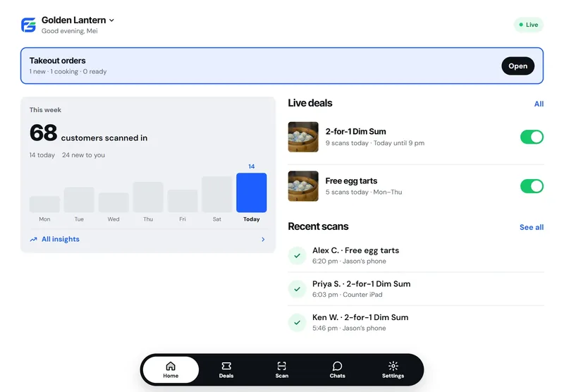View All live deals
The image size is (564, 392).
click(539, 104)
